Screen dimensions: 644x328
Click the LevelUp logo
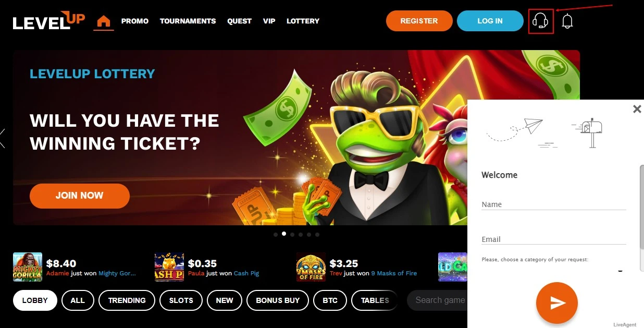(49, 20)
